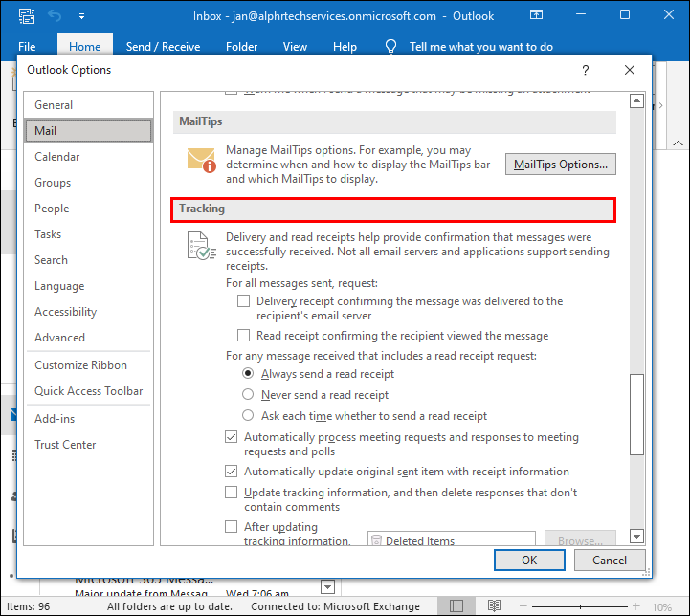Image resolution: width=690 pixels, height=616 pixels.
Task: Click the zoom slider in status bar
Action: (580, 606)
